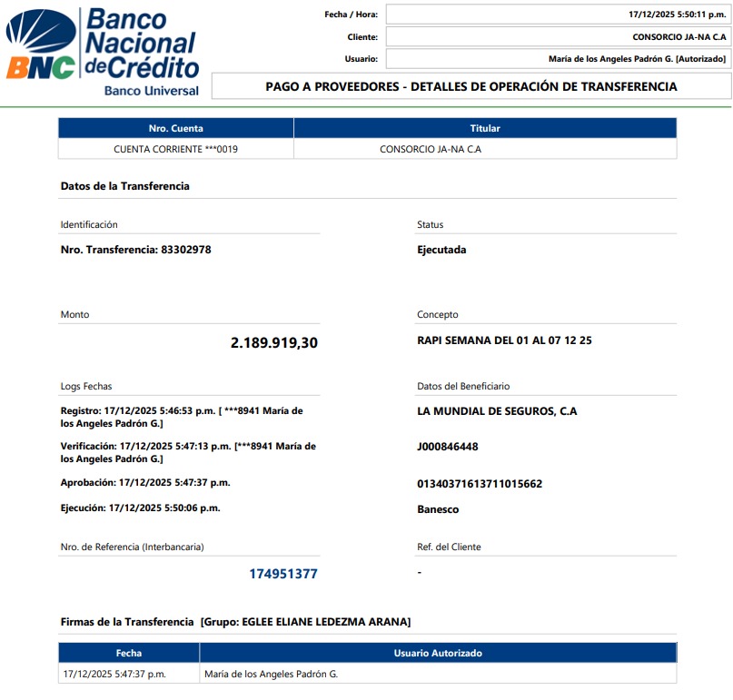The image size is (733, 700).
Task: Click the Nro. Cuenta column header
Action: (x=175, y=128)
